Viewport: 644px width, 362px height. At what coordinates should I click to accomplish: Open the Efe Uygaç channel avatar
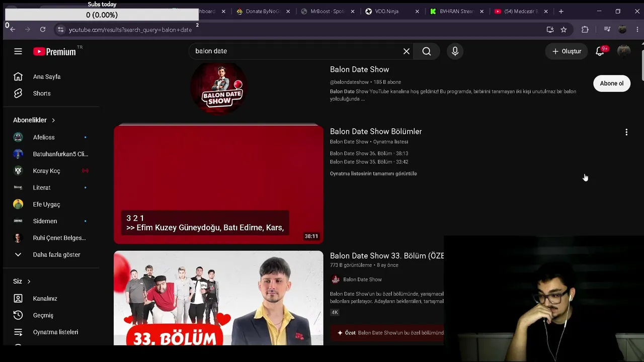pos(18,204)
